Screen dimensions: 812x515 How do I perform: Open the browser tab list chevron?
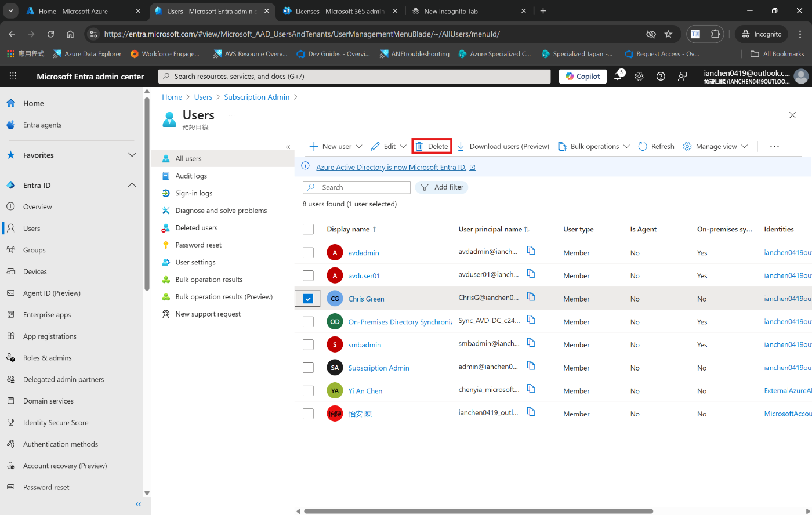click(10, 11)
